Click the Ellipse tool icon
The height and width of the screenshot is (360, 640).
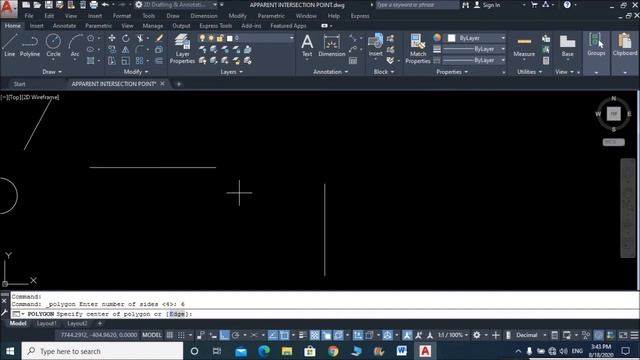[x=91, y=50]
